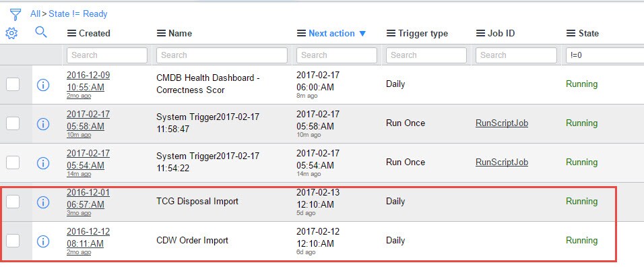Open the filter funnel icon
The width and height of the screenshot is (644, 267).
coord(15,14)
